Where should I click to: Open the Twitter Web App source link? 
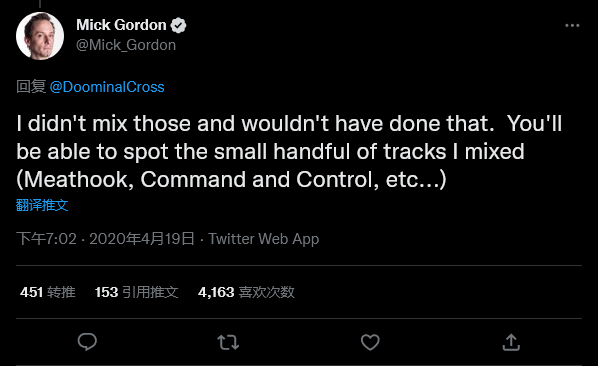point(264,239)
